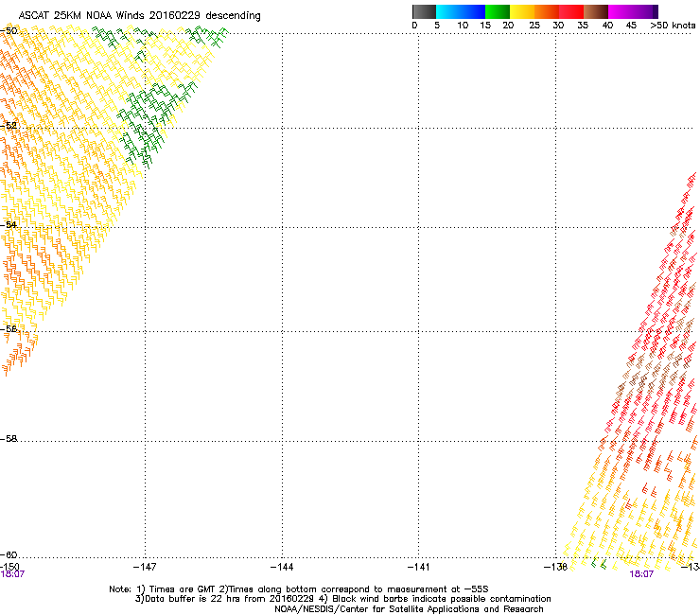Click the '-52' latitude label

pos(9,126)
